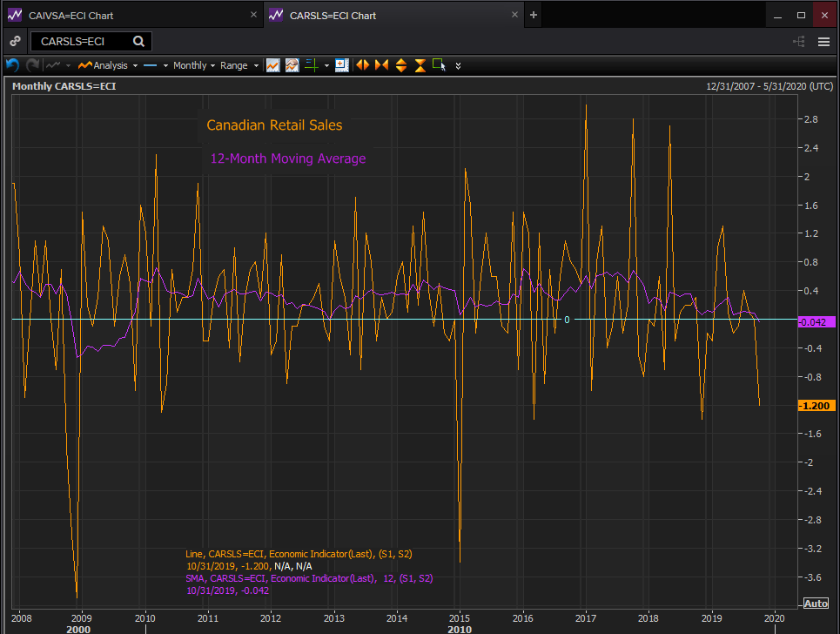The width and height of the screenshot is (840, 634).
Task: Click the date range 12/31/2007 - 5/31/2020 text
Action: point(769,86)
